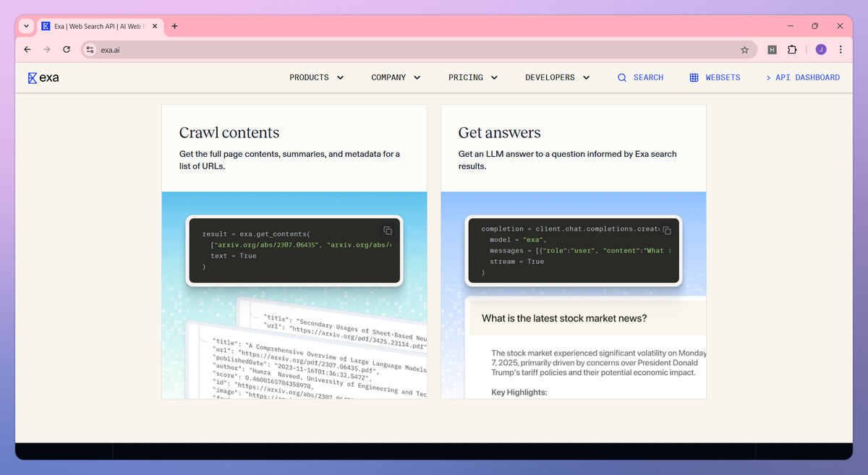This screenshot has height=475, width=868.
Task: Click the Exa favicon on the tab
Action: coord(46,26)
